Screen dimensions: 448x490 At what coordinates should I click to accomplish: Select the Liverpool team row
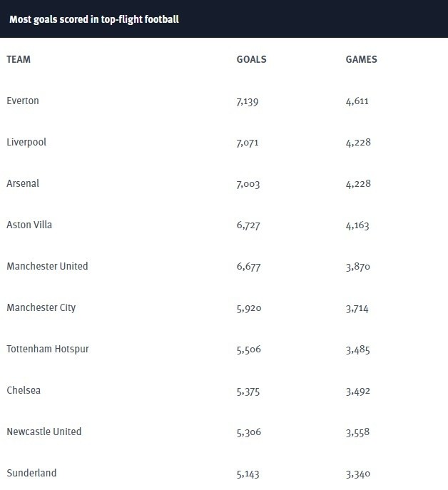224,142
